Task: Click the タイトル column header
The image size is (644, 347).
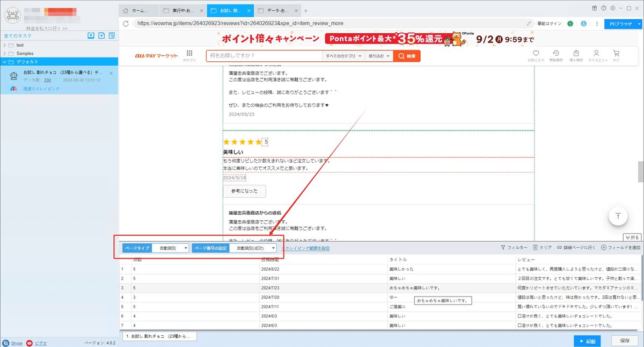Action: (451, 259)
